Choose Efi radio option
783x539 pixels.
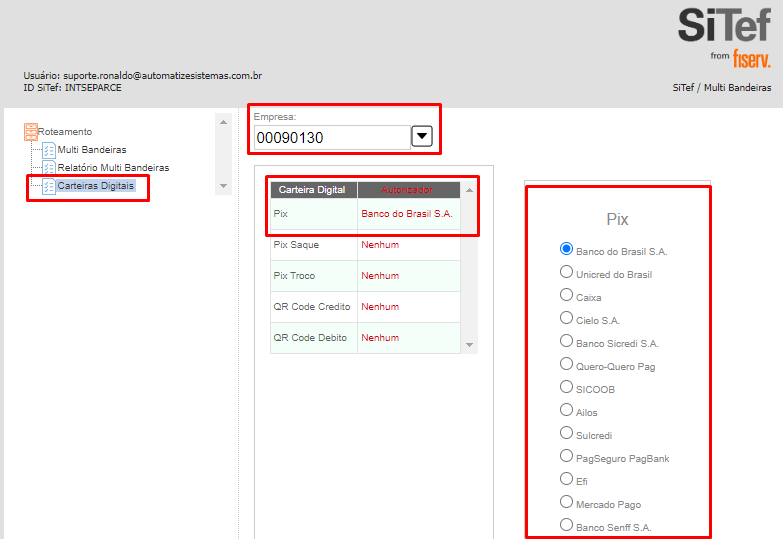click(566, 479)
